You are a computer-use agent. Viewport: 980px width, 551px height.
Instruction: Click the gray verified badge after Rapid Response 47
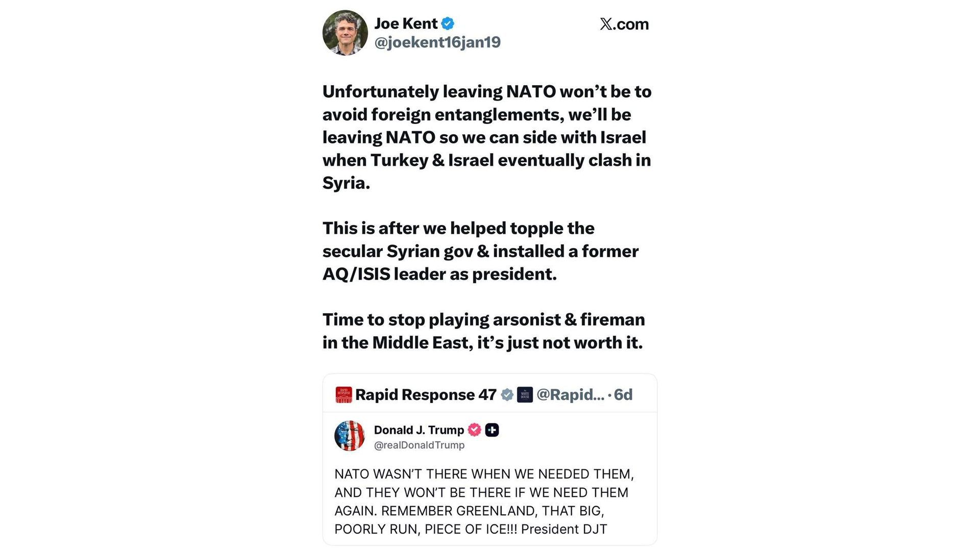(x=507, y=395)
